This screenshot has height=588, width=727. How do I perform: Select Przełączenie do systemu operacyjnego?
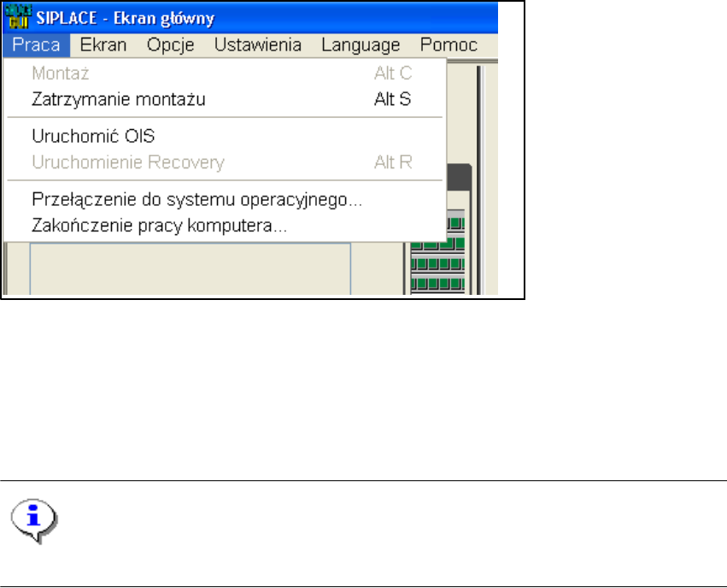(x=225, y=200)
